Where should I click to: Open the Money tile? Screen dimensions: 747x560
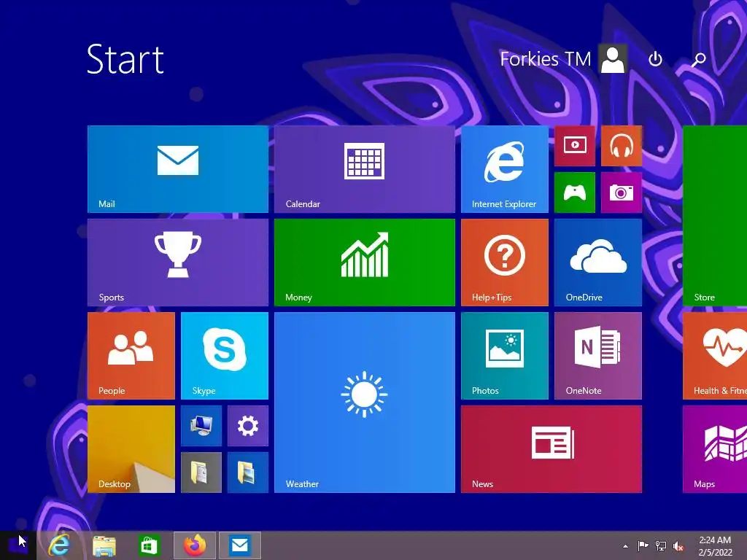[x=365, y=262]
